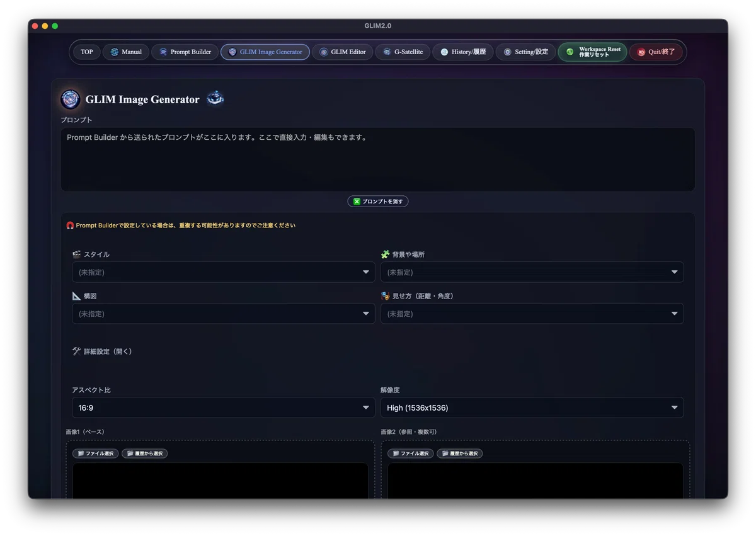Focus the プロンプト text area
The height and width of the screenshot is (536, 756).
(x=378, y=160)
